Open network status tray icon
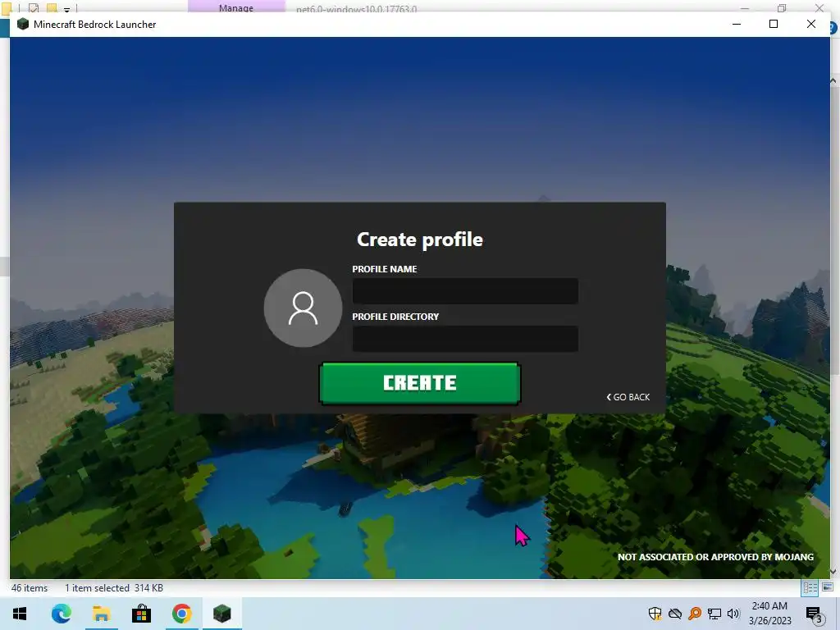Screen dimensions: 840x630 click(714, 614)
